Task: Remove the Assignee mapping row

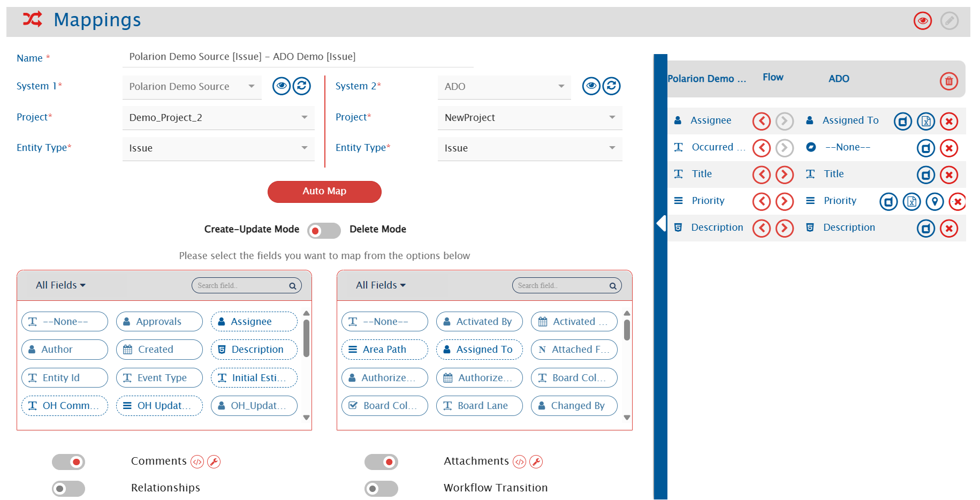Action: (948, 122)
